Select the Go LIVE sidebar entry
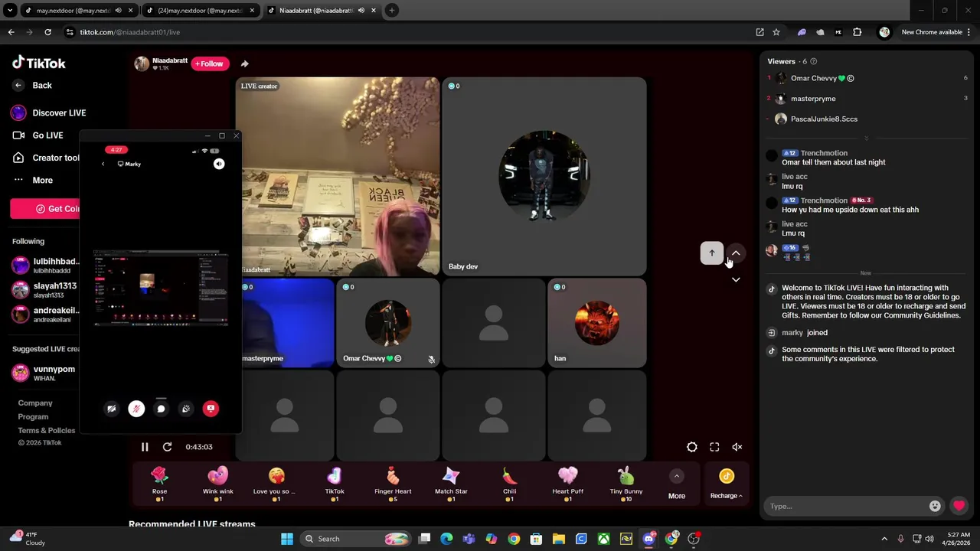Image resolution: width=980 pixels, height=551 pixels. 38,135
